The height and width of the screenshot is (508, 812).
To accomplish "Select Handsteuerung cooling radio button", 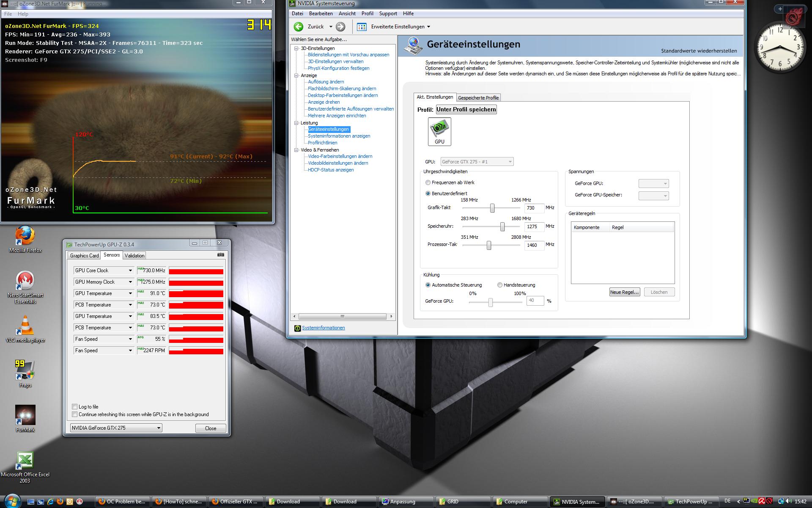I will [500, 285].
